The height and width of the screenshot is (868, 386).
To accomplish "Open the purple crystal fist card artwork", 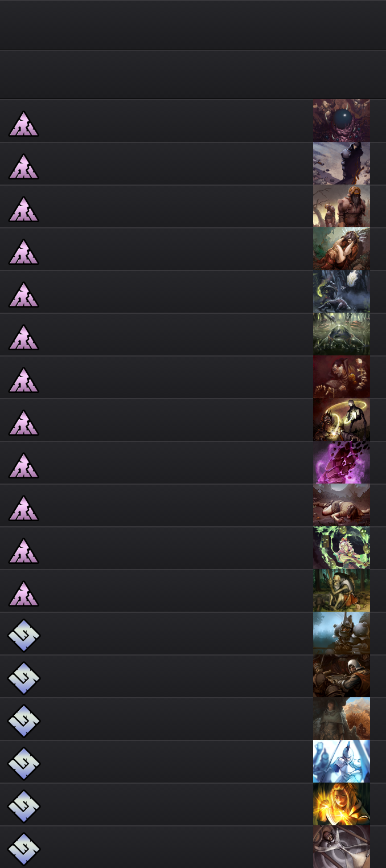I will pyautogui.click(x=342, y=462).
